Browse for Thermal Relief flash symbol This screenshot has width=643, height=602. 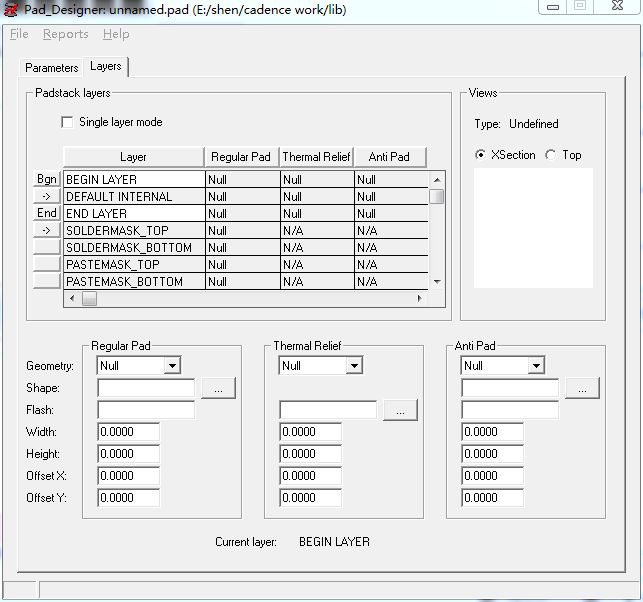point(400,410)
